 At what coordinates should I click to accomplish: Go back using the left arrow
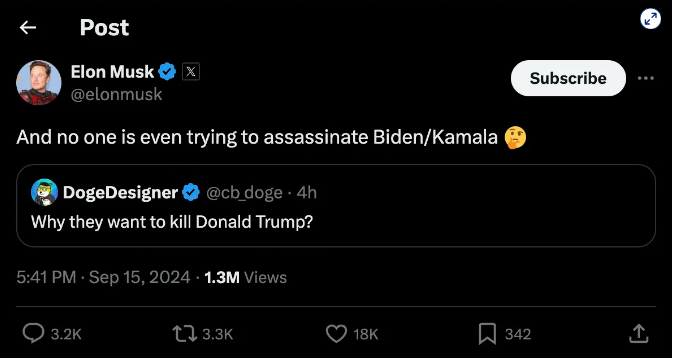[x=28, y=27]
